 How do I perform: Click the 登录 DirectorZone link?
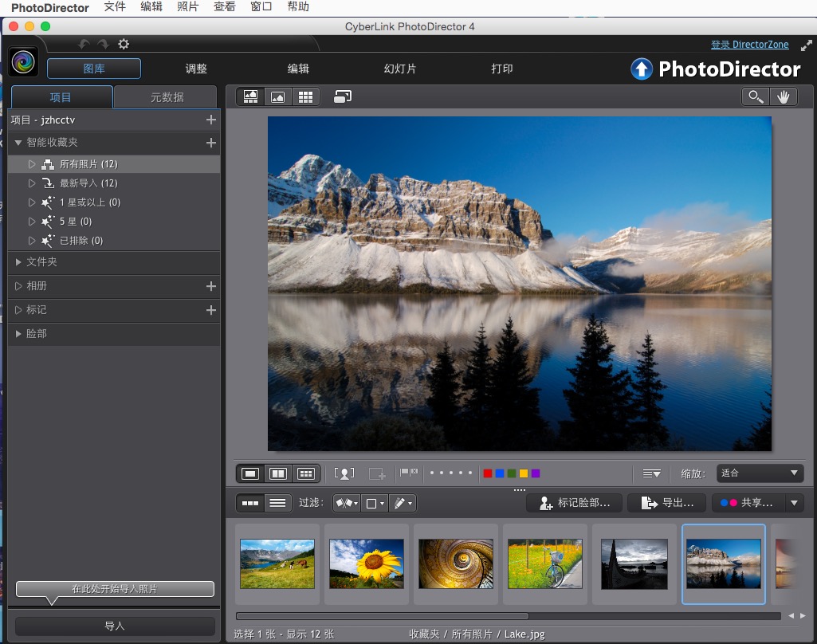tap(749, 45)
